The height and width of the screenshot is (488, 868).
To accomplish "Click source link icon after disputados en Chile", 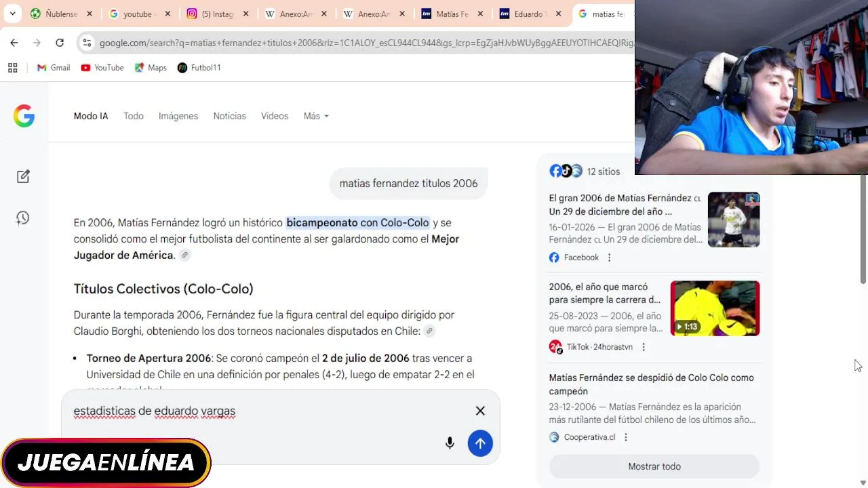I will 429,331.
